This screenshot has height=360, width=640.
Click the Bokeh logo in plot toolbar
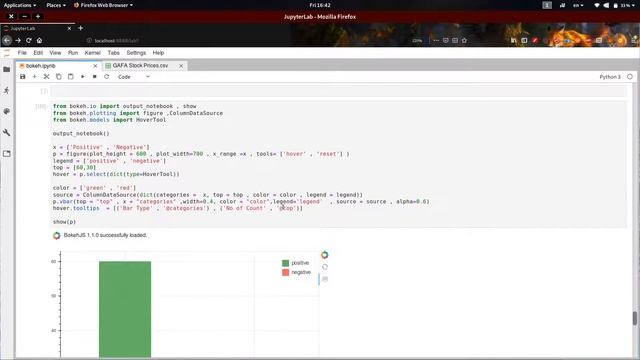(x=324, y=255)
